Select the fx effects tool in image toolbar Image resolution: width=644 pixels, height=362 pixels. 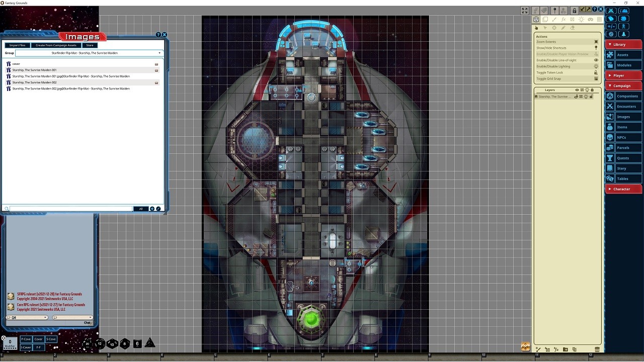click(563, 20)
